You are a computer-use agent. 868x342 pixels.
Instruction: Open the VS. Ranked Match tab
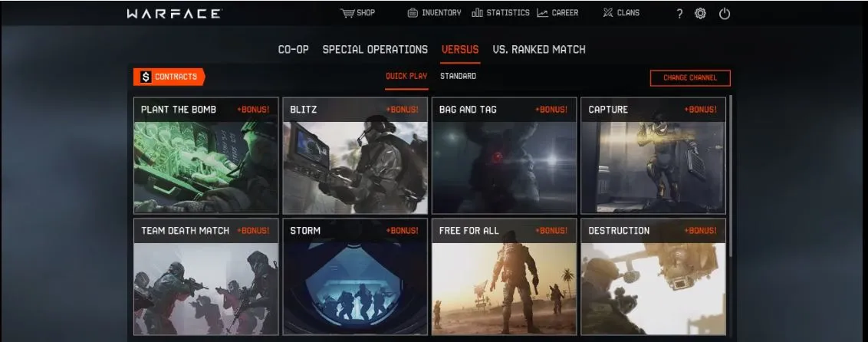pos(539,49)
